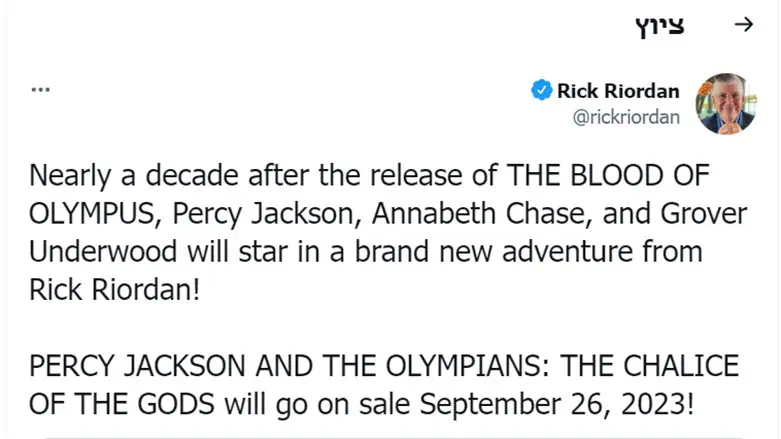Click the Rick Riordan display name
This screenshot has height=439, width=781.
coord(618,91)
